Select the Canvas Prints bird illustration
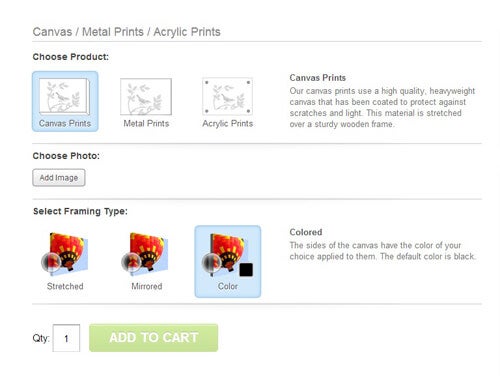 (64, 97)
